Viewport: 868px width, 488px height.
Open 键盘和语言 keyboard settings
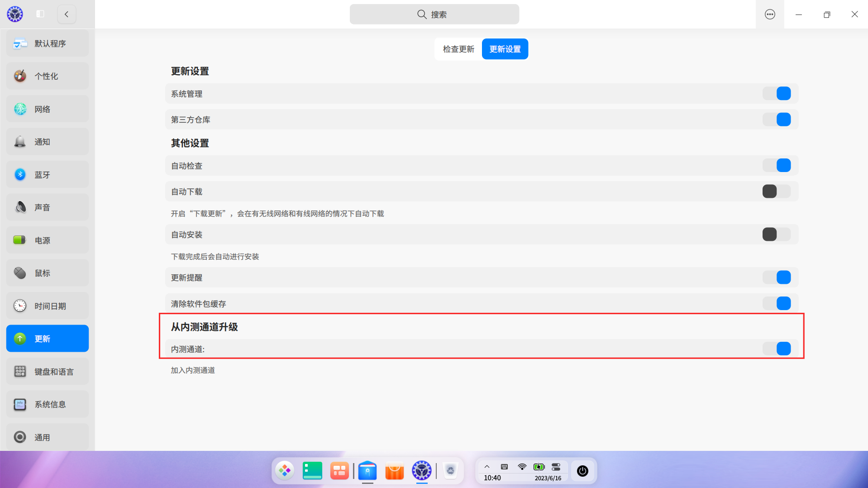coord(47,371)
